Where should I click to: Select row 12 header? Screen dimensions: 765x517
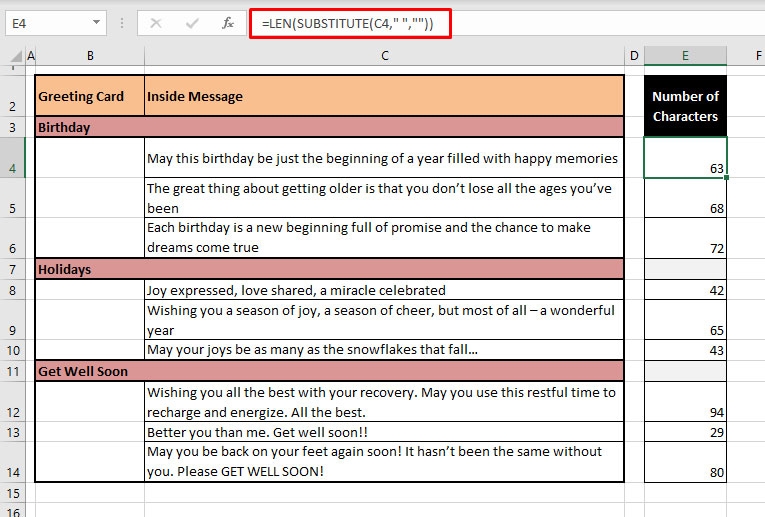[12, 402]
